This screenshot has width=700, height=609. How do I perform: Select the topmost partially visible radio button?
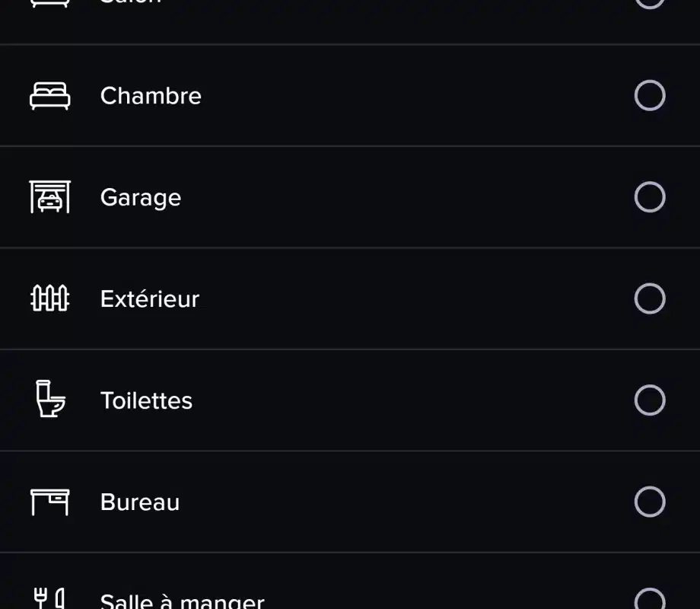650,4
